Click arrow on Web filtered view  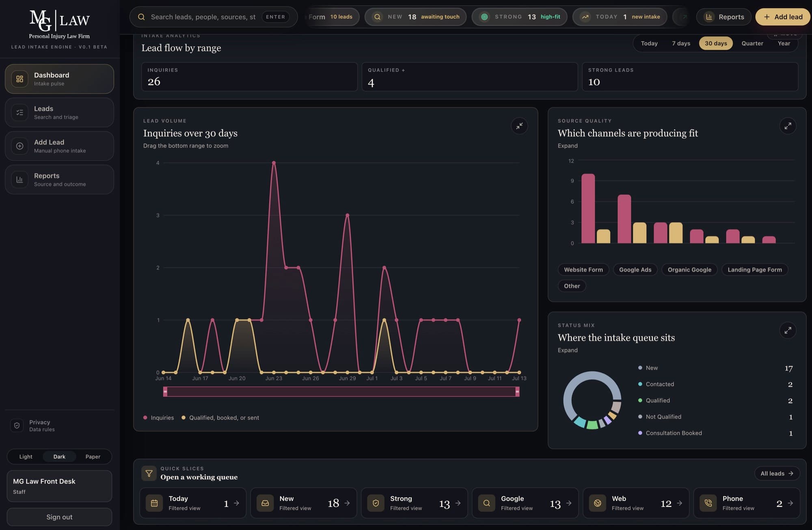[680, 503]
